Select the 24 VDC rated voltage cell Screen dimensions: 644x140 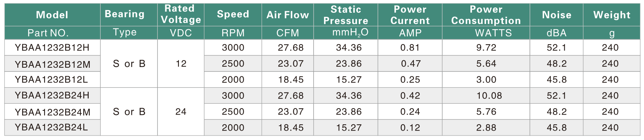click(181, 112)
